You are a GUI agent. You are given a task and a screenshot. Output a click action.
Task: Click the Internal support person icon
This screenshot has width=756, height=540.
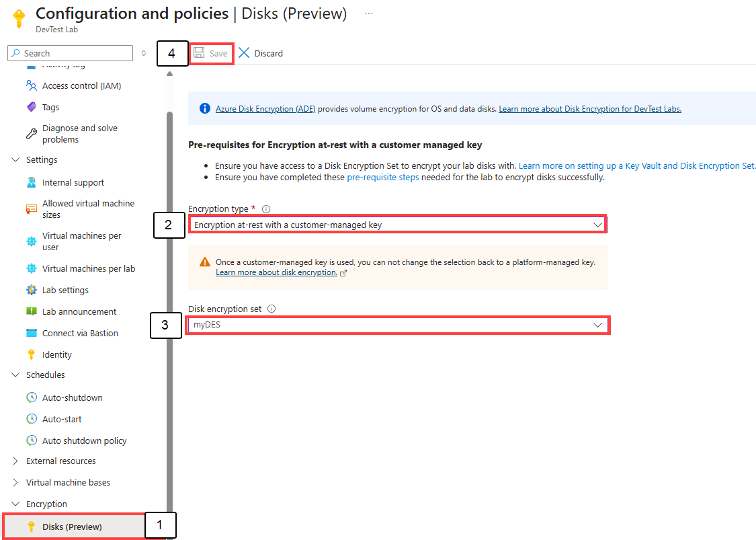[x=32, y=182]
